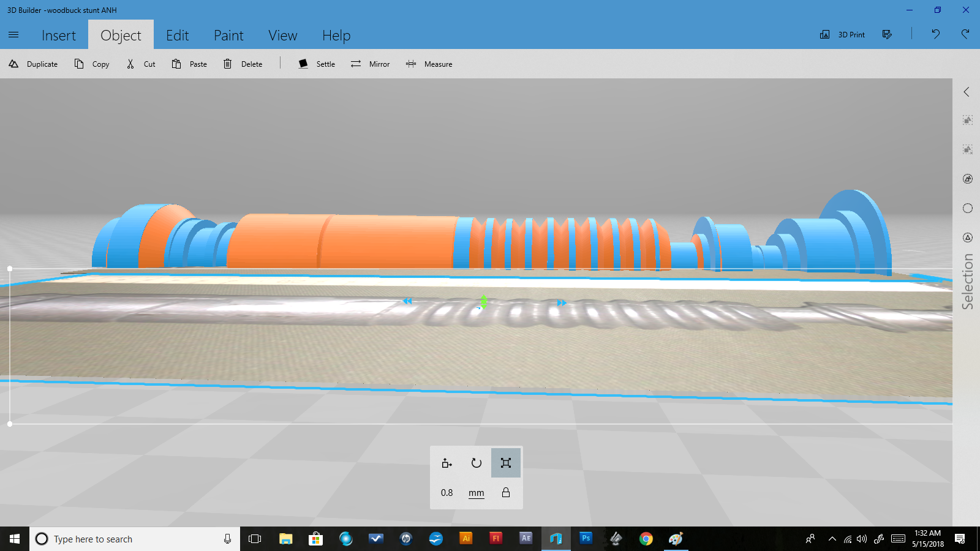Click the dashed circle with triangle icon
980x551 pixels.
coord(968,238)
